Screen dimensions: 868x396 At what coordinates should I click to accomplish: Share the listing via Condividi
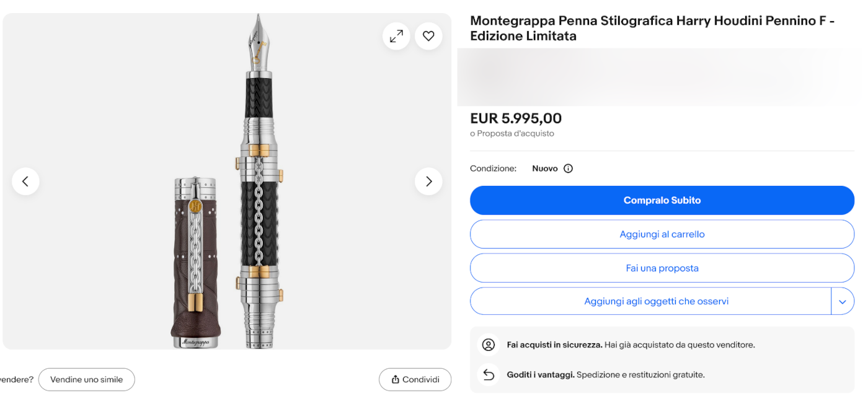[415, 380]
